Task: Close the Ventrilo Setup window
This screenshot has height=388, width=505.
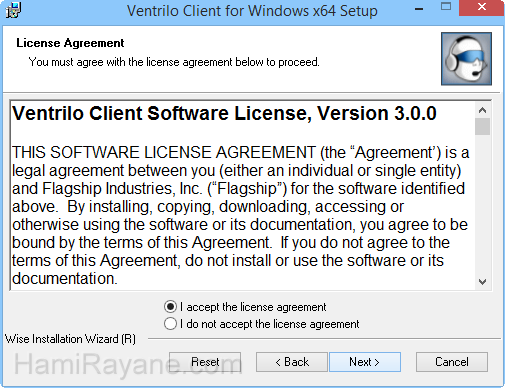Action: (x=481, y=7)
